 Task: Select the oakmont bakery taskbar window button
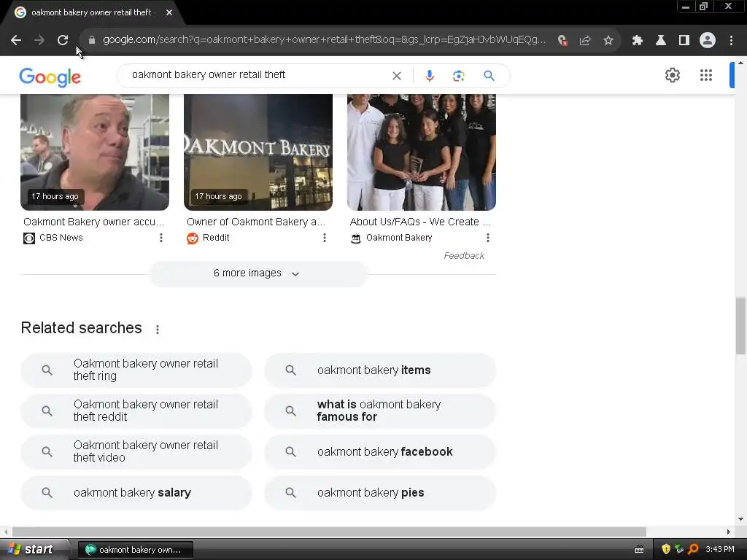click(x=135, y=550)
